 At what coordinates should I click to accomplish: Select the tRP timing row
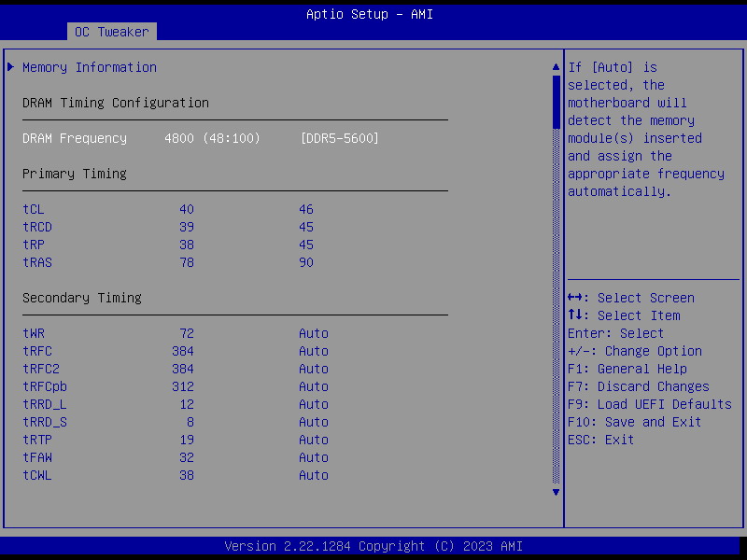pyautogui.click(x=168, y=245)
